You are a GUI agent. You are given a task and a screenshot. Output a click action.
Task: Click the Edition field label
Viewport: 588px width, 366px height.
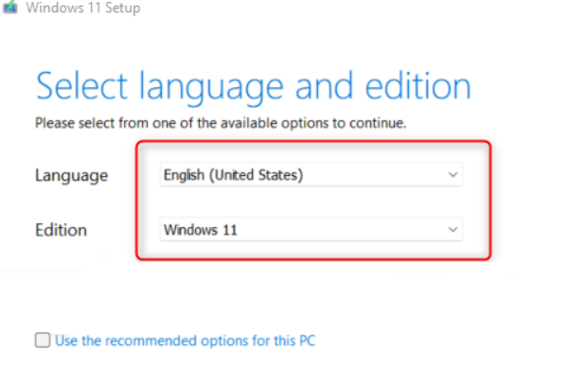pyautogui.click(x=61, y=230)
